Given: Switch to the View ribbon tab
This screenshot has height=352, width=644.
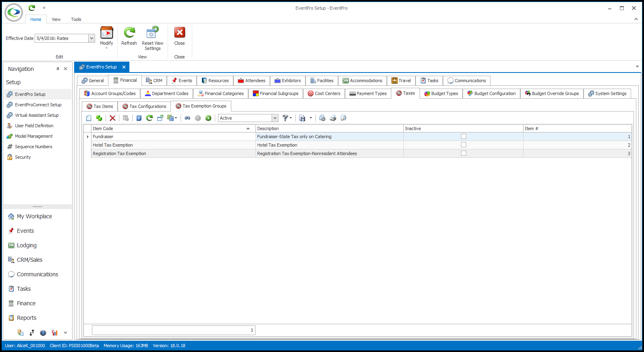Looking at the screenshot, I should (x=56, y=19).
